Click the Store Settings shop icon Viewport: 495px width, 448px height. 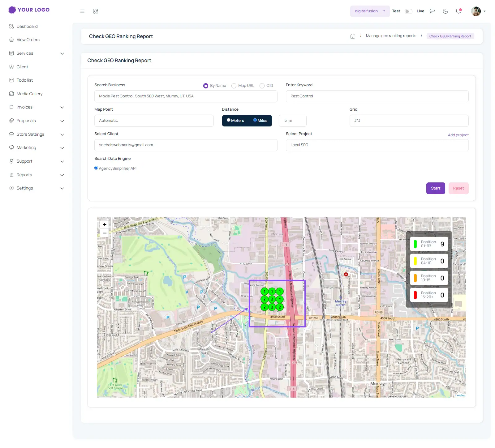(x=11, y=134)
